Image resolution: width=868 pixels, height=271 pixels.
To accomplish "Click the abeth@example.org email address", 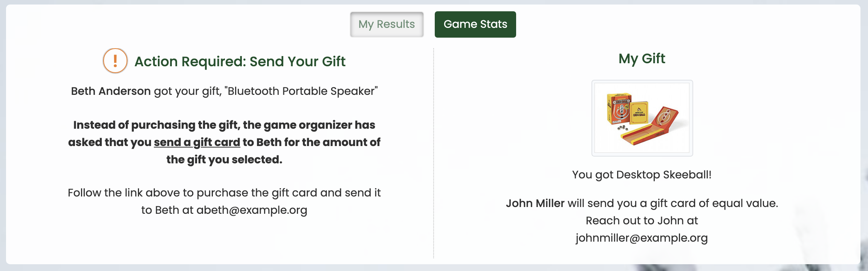I will tap(252, 210).
